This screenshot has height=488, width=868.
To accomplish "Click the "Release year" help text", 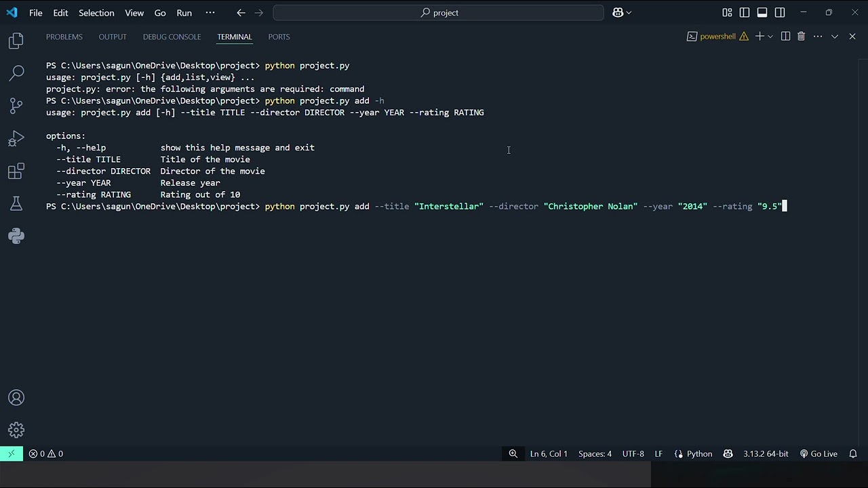I will 191,183.
